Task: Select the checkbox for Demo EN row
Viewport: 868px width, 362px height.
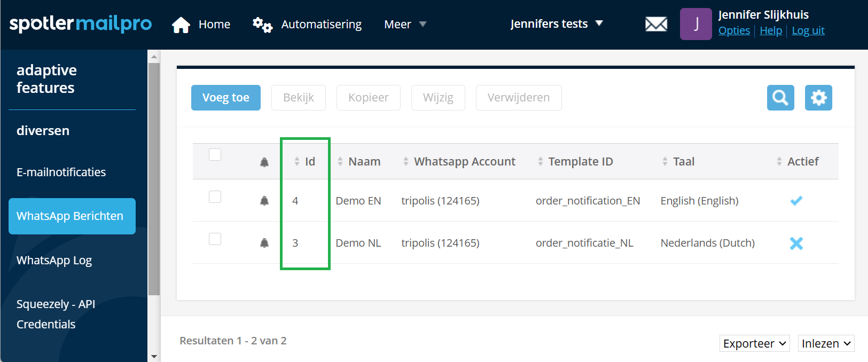Action: 215,197
